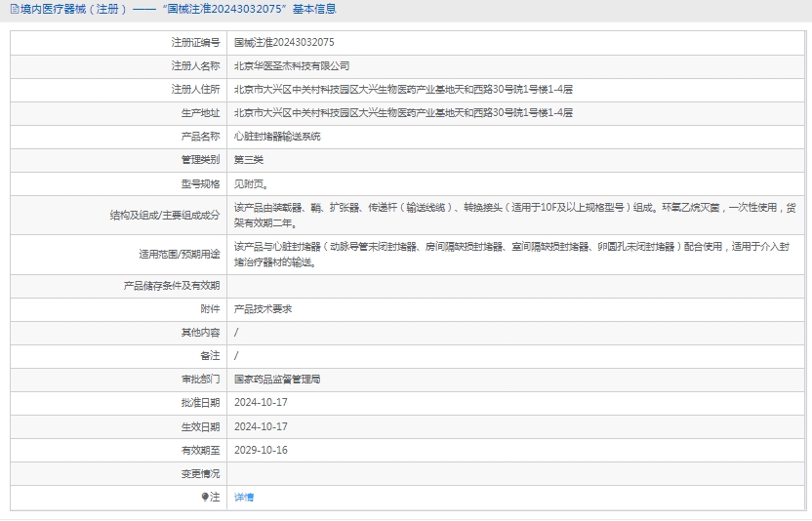Click the 注册人住所 address value

[403, 90]
